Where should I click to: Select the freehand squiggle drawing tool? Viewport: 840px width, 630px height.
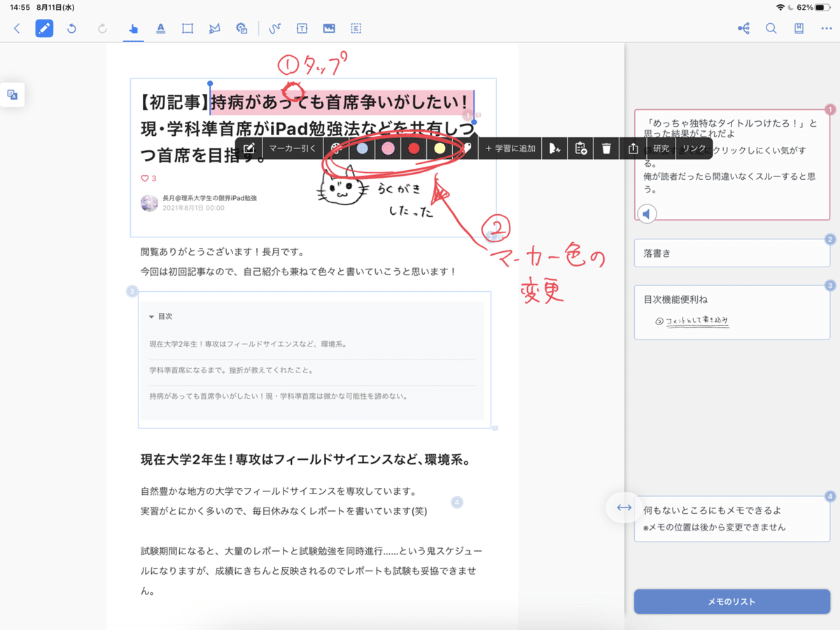pos(275,29)
